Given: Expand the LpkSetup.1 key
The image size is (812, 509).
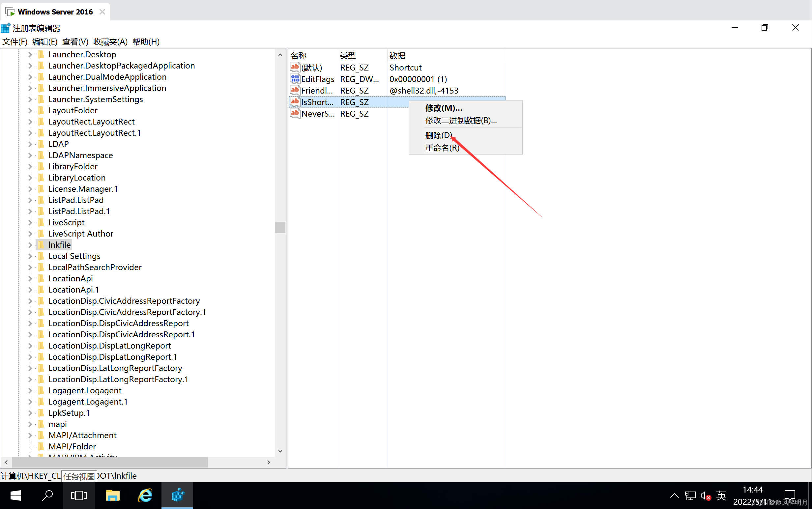Looking at the screenshot, I should tap(30, 413).
